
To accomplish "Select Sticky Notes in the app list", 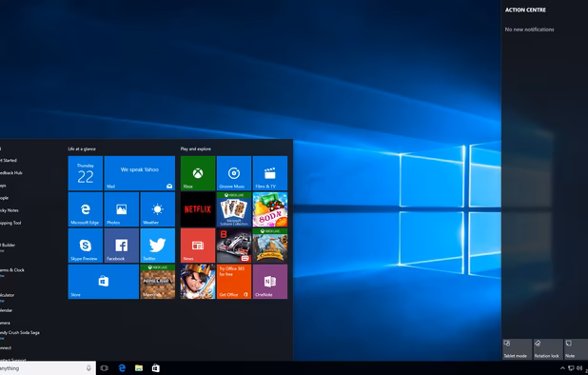I will 10,210.
